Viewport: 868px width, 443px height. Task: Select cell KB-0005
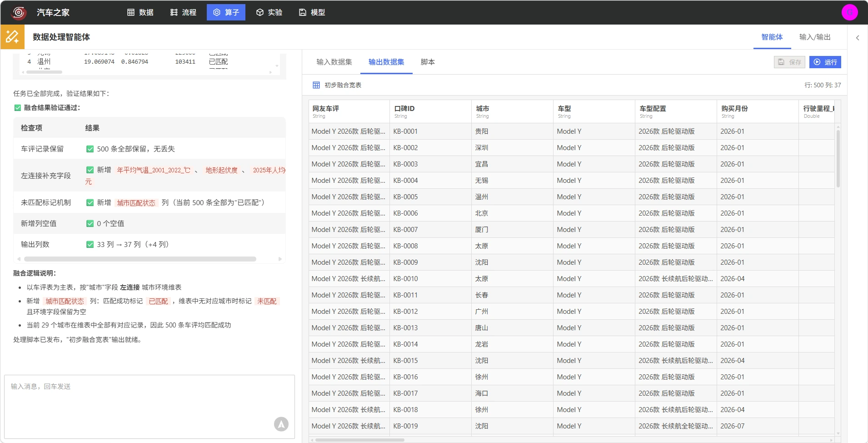430,197
